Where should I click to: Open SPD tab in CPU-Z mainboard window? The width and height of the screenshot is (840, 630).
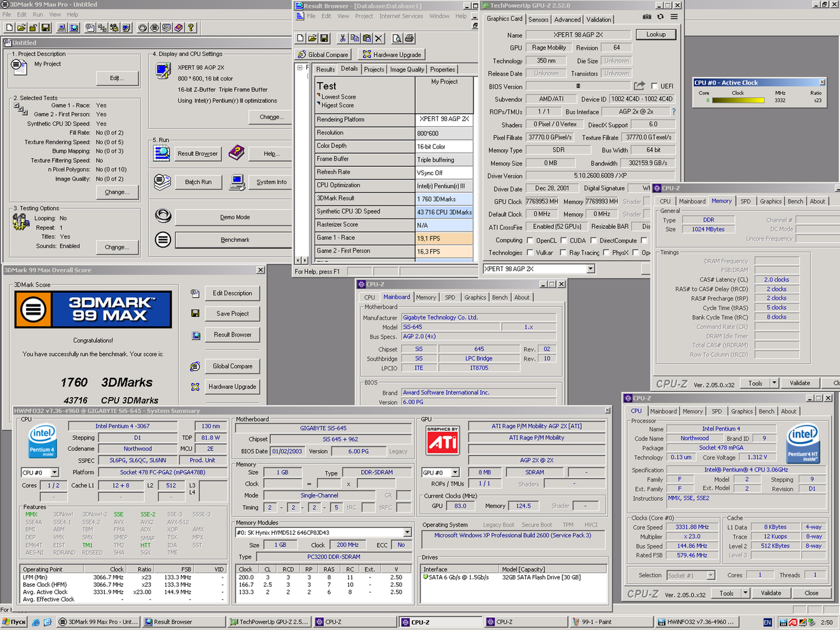450,297
